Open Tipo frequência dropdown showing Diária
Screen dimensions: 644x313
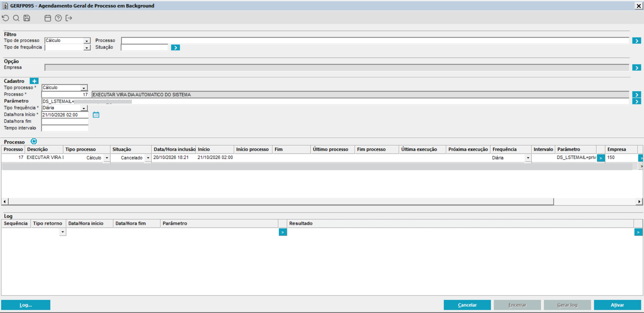pyautogui.click(x=84, y=108)
